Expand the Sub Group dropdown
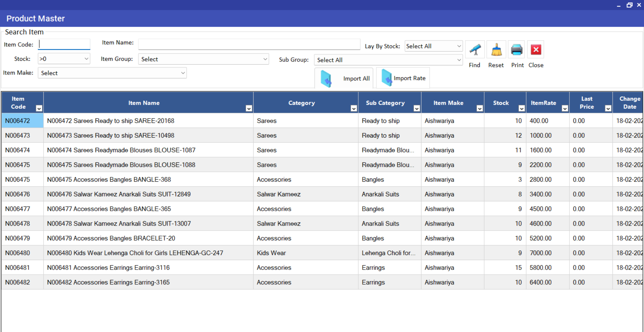644x332 pixels. pos(459,60)
